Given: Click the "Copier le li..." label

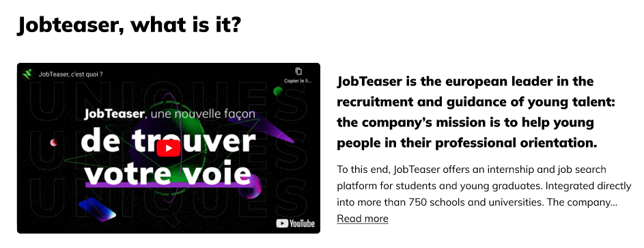Looking at the screenshot, I should 298,81.
